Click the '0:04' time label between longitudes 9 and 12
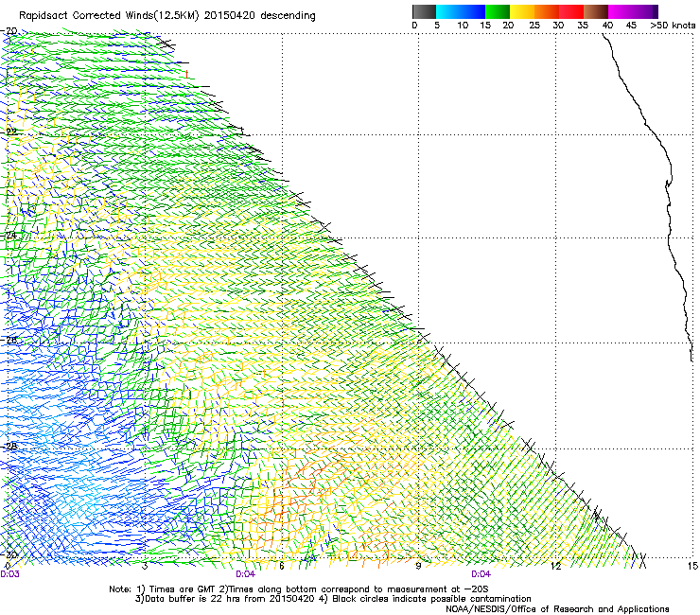The height and width of the screenshot is (615, 700). coord(481,574)
